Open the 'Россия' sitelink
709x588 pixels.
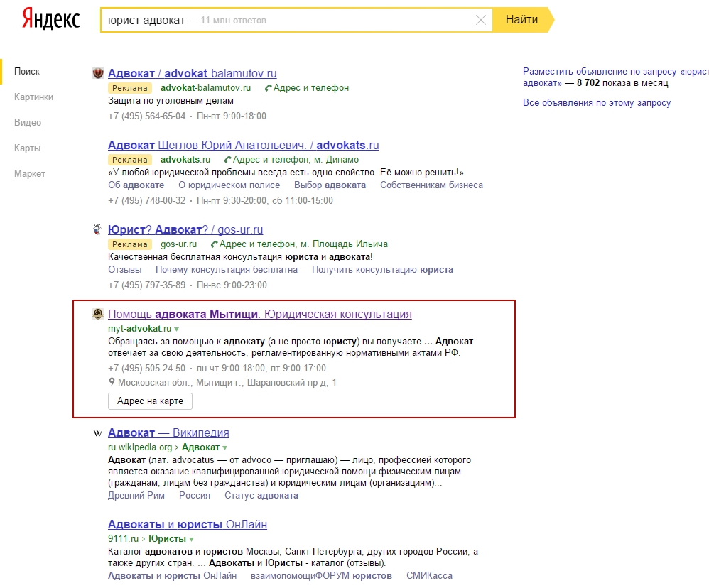pyautogui.click(x=195, y=496)
